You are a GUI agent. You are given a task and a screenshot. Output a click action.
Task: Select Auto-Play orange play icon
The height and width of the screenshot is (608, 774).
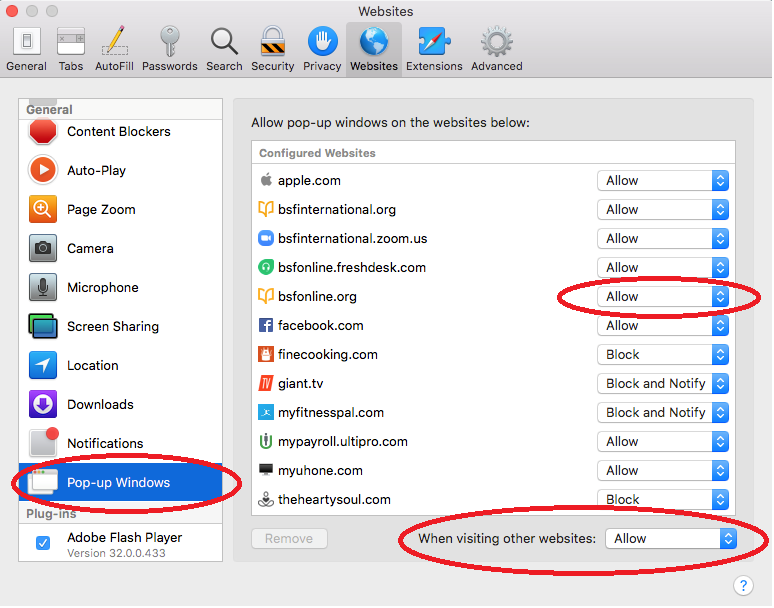click(x=43, y=170)
